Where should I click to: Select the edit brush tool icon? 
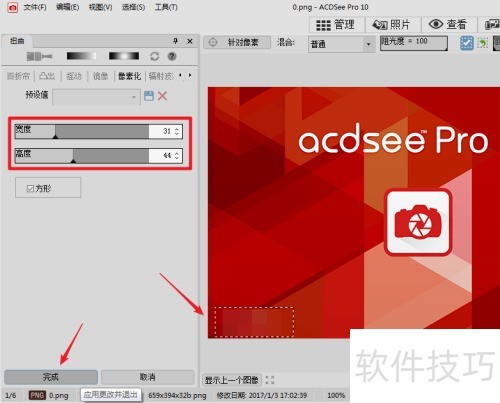point(39,56)
